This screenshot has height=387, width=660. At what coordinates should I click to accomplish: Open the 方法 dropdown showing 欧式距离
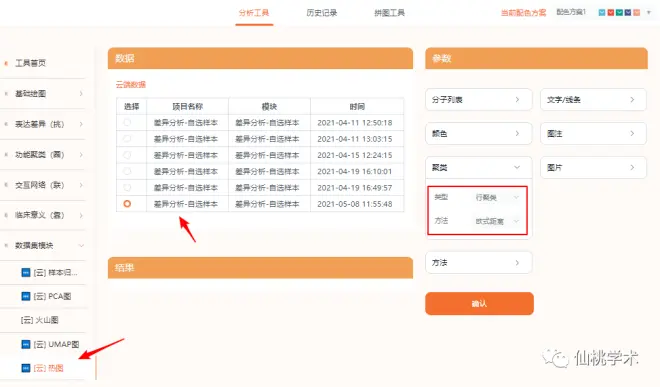click(497, 221)
